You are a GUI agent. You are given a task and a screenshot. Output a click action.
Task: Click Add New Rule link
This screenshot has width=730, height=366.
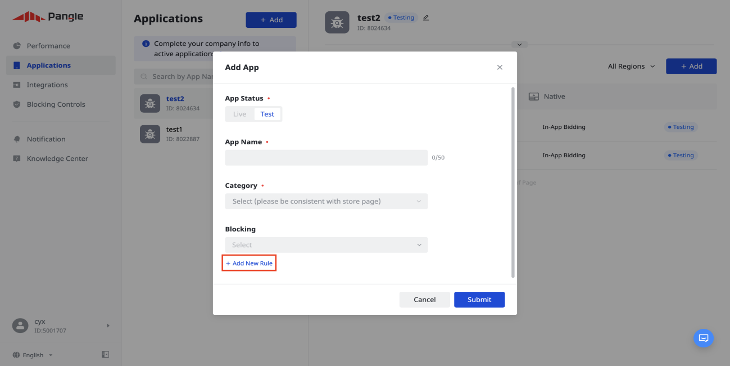point(249,263)
